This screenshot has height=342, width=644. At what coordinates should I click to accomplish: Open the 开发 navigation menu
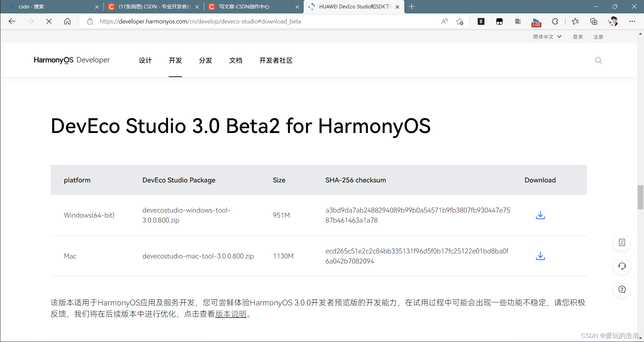point(175,60)
